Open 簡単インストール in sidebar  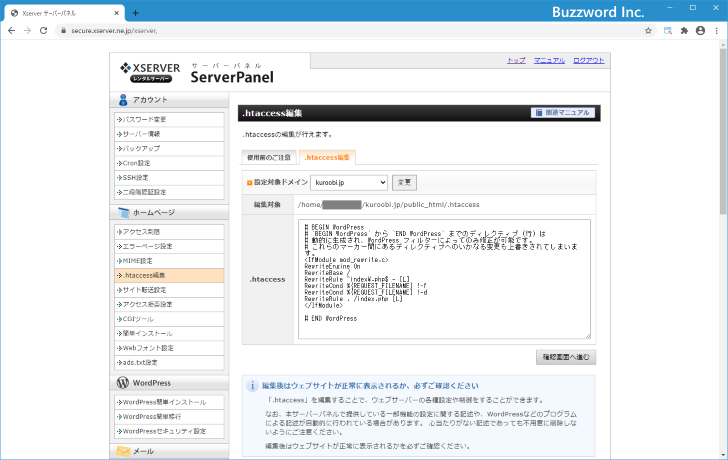point(169,333)
